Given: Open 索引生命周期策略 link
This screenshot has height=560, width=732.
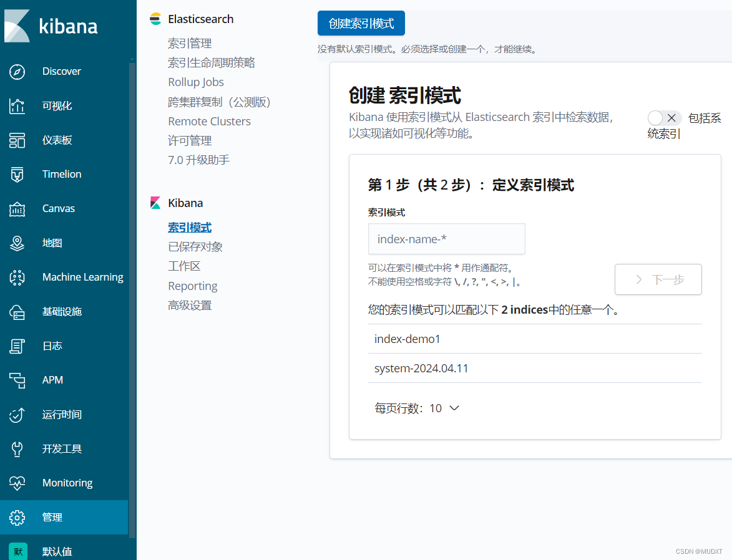Looking at the screenshot, I should pyautogui.click(x=212, y=62).
